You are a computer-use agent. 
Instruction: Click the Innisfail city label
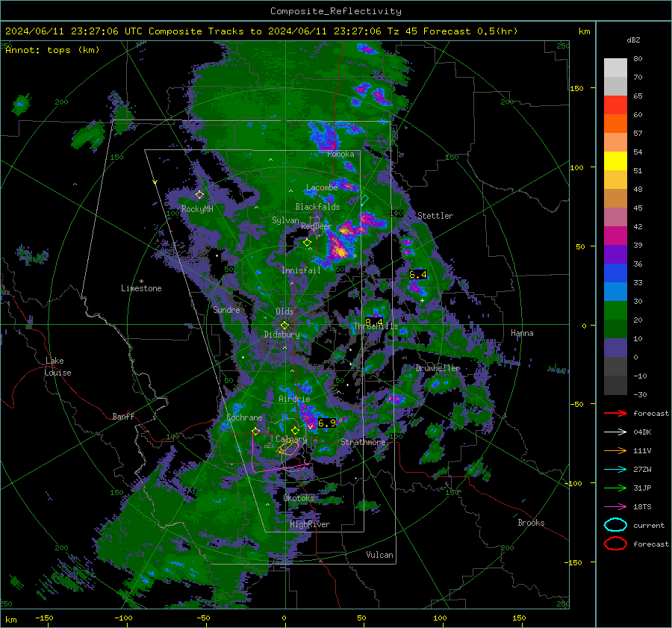point(301,270)
